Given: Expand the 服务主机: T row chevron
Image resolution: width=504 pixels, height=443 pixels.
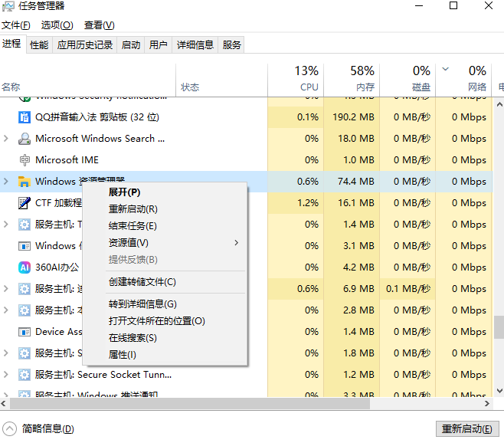Looking at the screenshot, I should tap(6, 225).
